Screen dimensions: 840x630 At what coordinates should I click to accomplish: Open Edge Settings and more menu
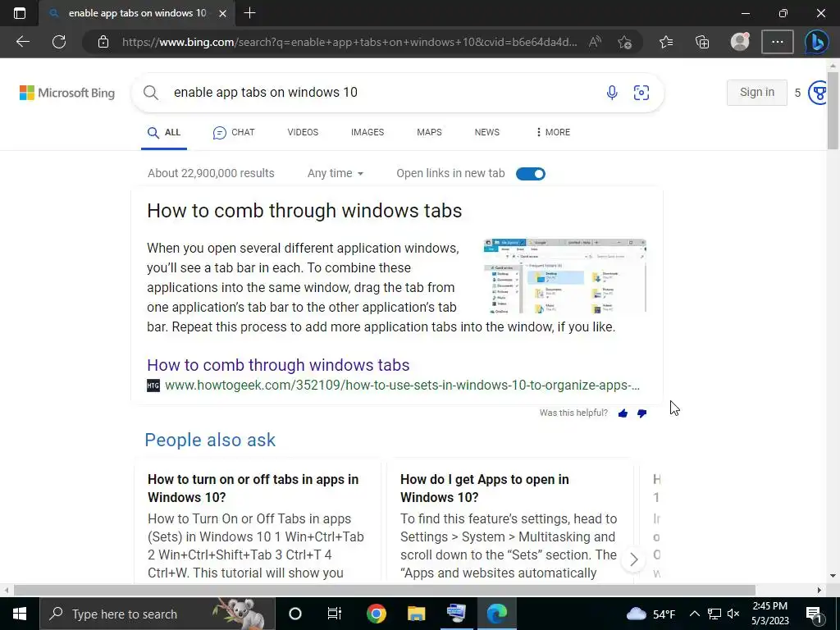click(x=778, y=42)
